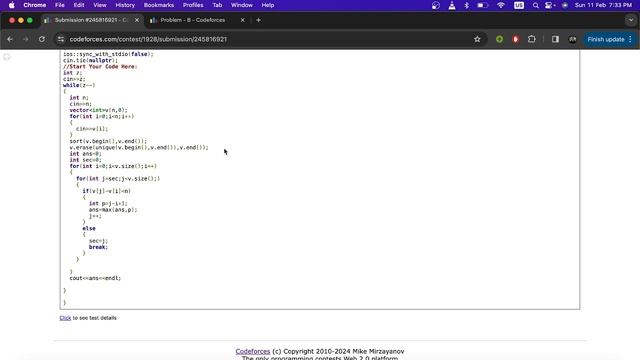Open the Edit menu
Screen dimensions: 640x360
point(79,5)
